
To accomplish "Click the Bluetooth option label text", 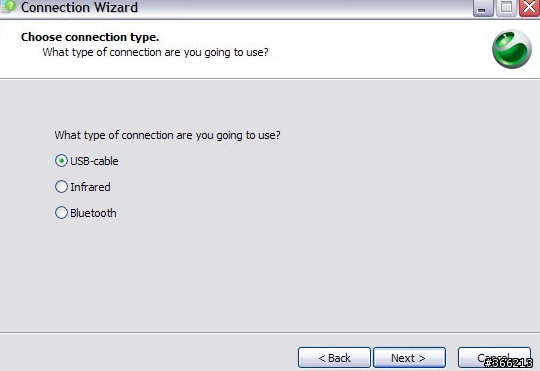I will tap(93, 213).
